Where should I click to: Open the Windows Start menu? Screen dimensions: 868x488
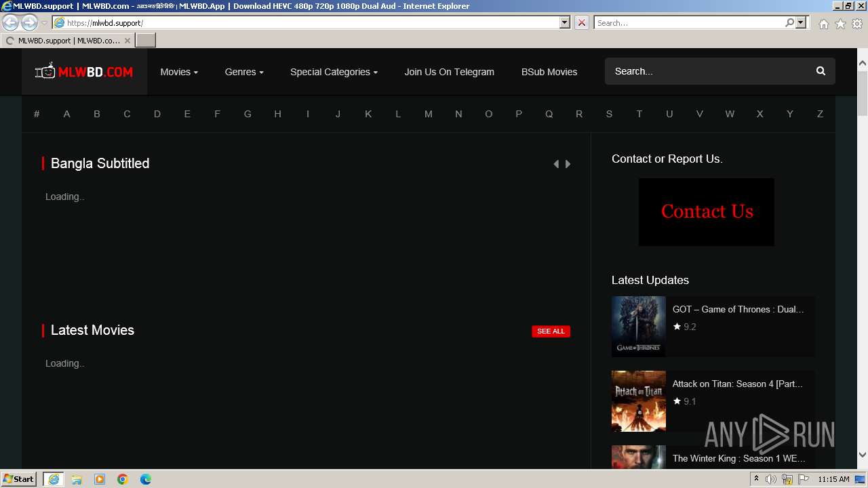20,479
